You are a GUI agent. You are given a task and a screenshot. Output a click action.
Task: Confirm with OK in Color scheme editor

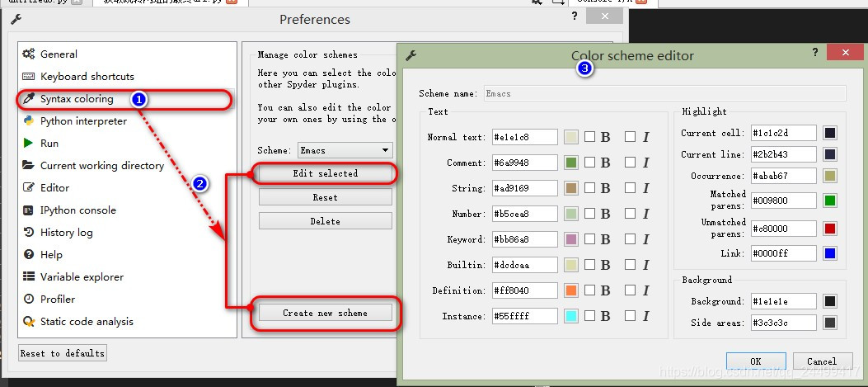[756, 361]
